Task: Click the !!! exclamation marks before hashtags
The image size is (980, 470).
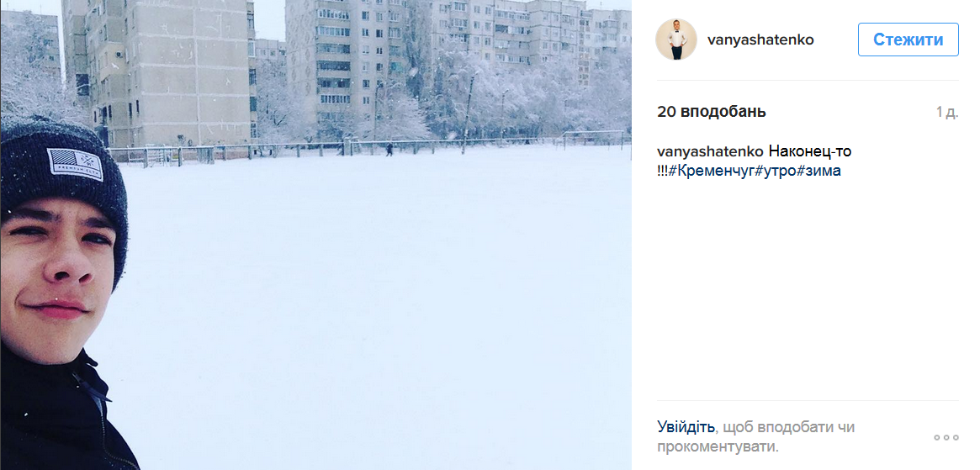Action: [662, 171]
